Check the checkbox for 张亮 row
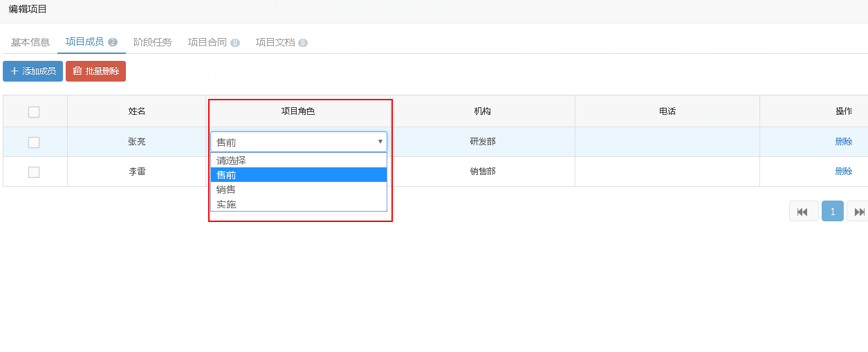The height and width of the screenshot is (352, 868). [x=34, y=142]
